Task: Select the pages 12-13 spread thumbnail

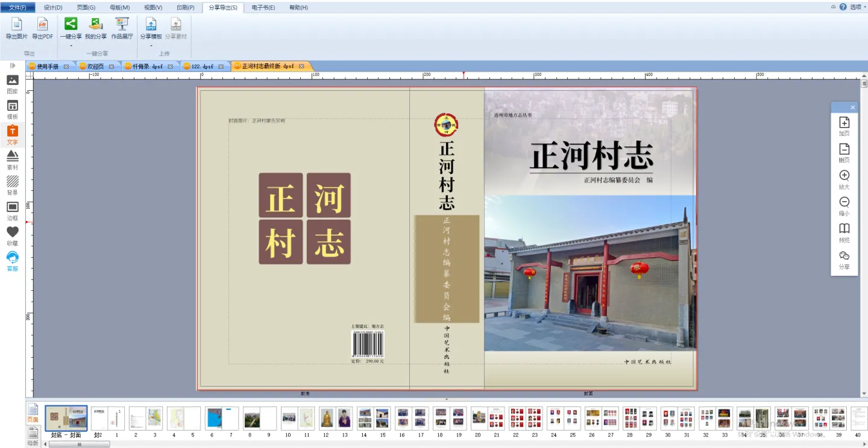Action: coord(336,418)
